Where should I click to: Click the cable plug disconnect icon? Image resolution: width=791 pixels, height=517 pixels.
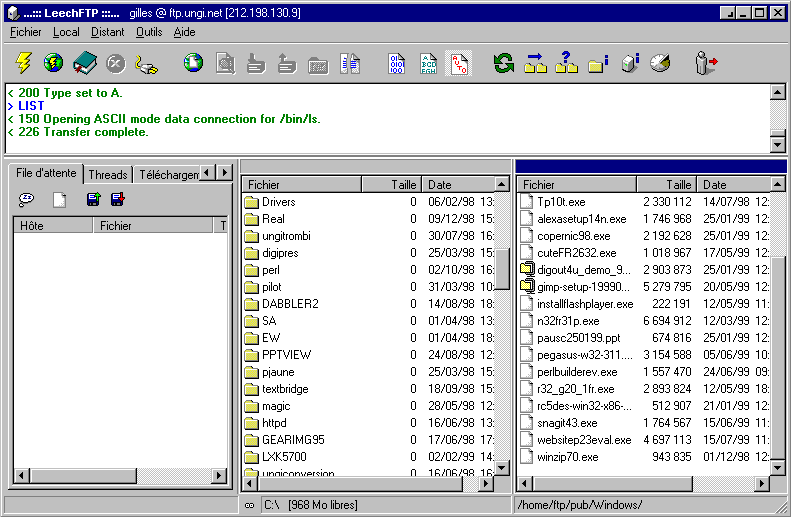(147, 65)
